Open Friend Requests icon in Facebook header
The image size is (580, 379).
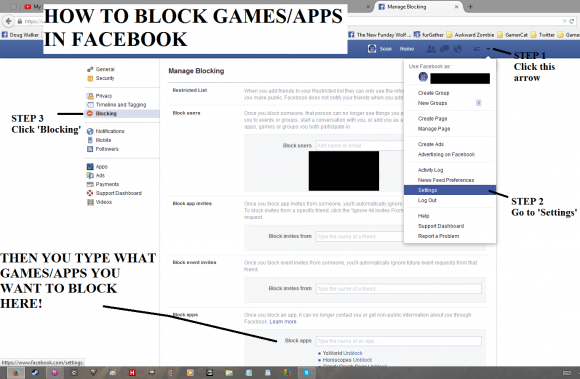pyautogui.click(x=431, y=49)
